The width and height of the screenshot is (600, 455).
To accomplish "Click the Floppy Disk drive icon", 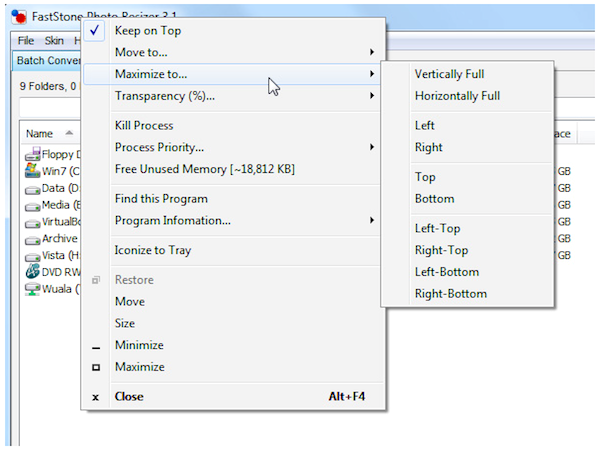I will point(33,154).
